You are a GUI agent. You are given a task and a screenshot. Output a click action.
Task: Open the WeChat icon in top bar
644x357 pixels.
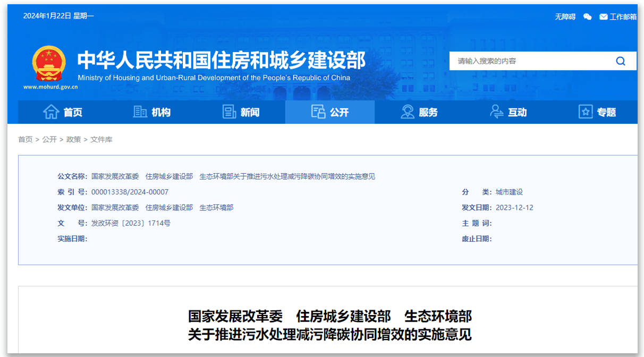click(587, 16)
